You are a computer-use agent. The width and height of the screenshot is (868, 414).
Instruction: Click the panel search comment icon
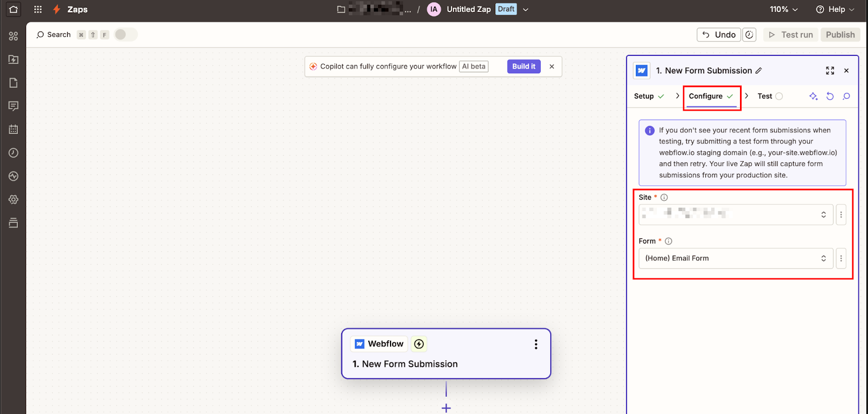846,96
